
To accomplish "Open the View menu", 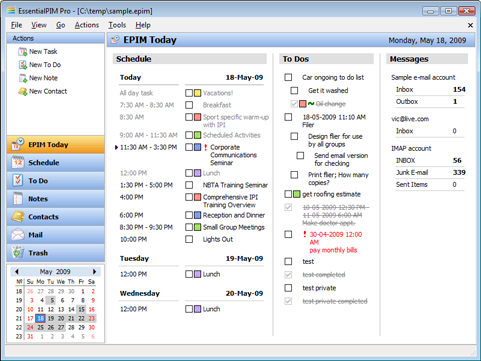I will coord(39,25).
